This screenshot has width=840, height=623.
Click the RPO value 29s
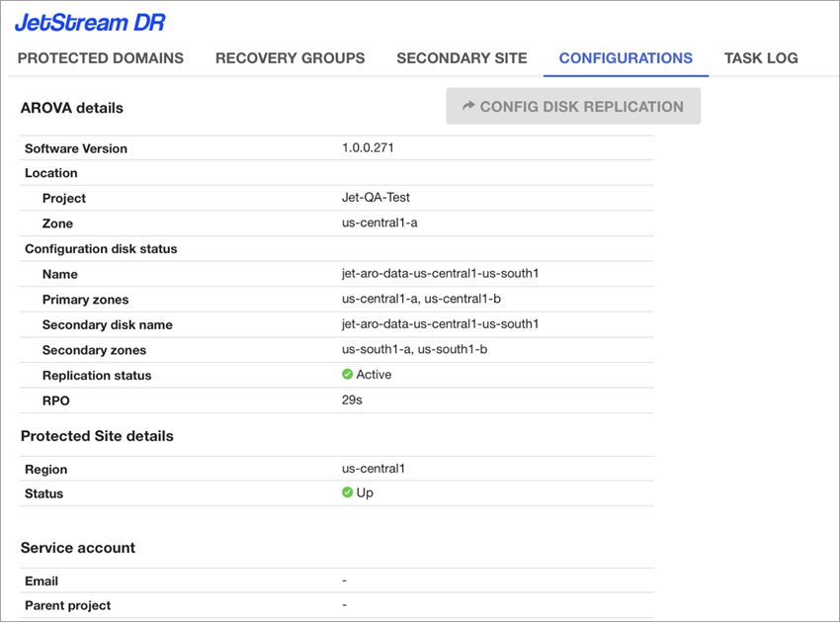pos(351,400)
